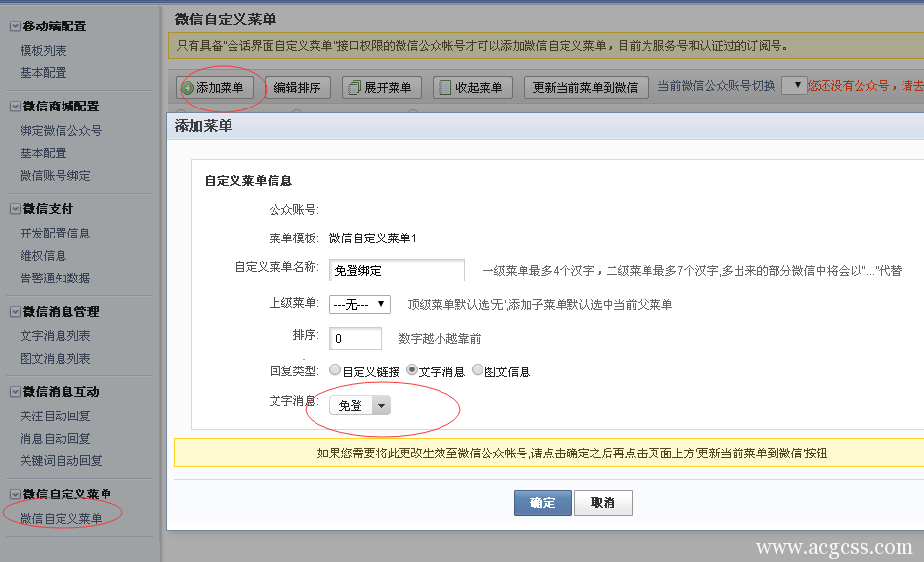This screenshot has width=924, height=562.
Task: Open 基本配置 under 微信商城配置
Action: [44, 153]
